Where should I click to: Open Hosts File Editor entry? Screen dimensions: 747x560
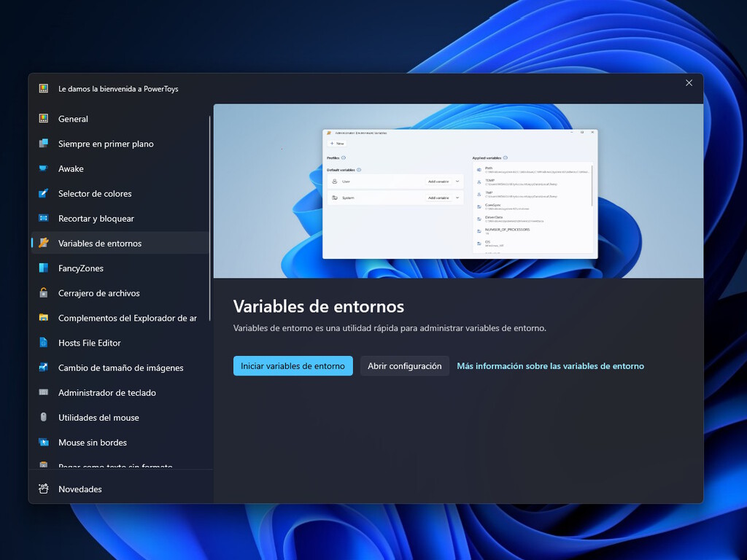[120, 343]
